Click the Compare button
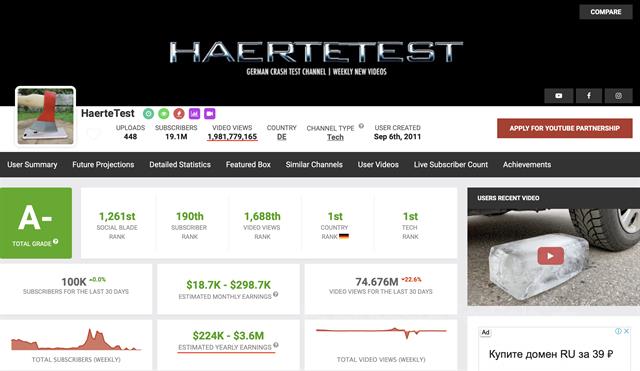Screen dimensions: 640x371 pyautogui.click(x=606, y=12)
